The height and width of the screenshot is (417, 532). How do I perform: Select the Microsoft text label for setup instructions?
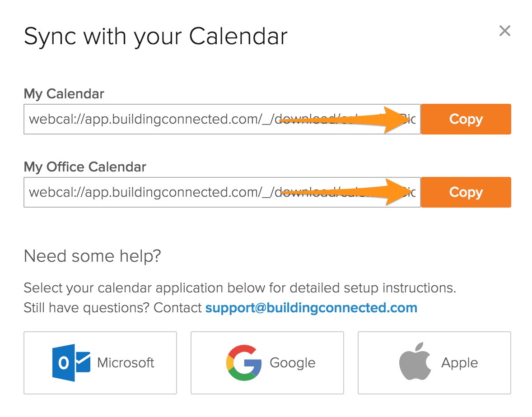126,363
